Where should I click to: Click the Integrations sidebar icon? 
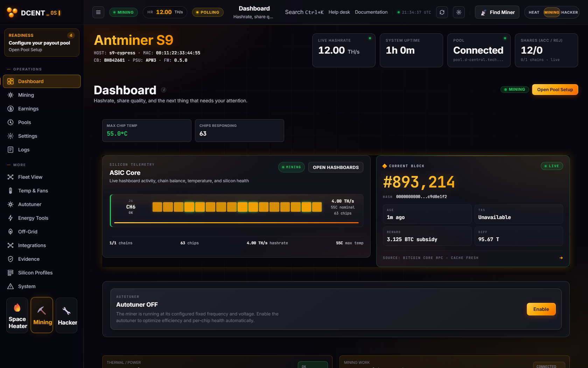point(10,245)
